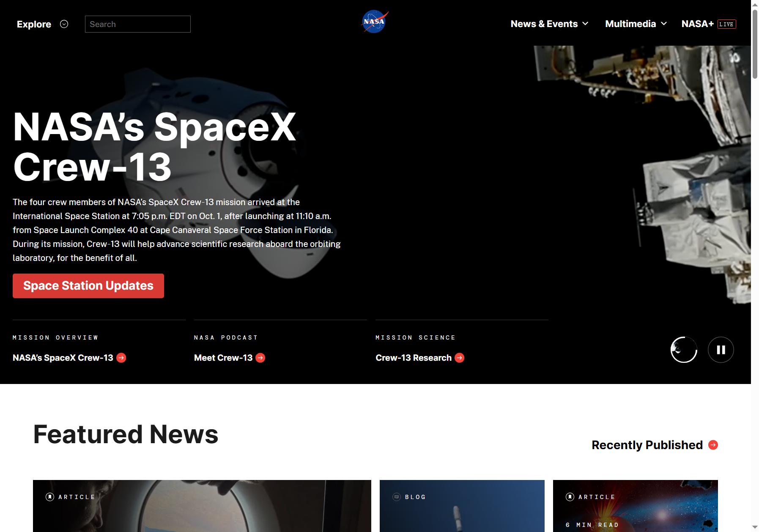Image resolution: width=759 pixels, height=532 pixels.
Task: Click the Explore circled chevron icon
Action: click(x=64, y=24)
